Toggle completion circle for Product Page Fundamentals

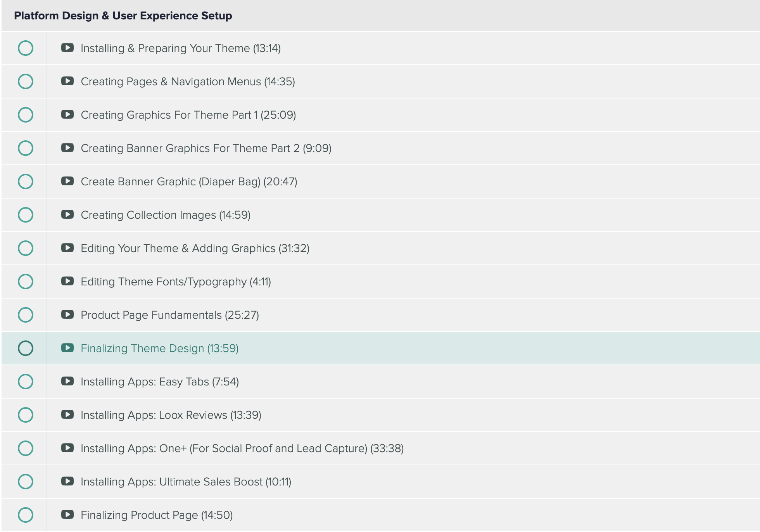pyautogui.click(x=26, y=315)
